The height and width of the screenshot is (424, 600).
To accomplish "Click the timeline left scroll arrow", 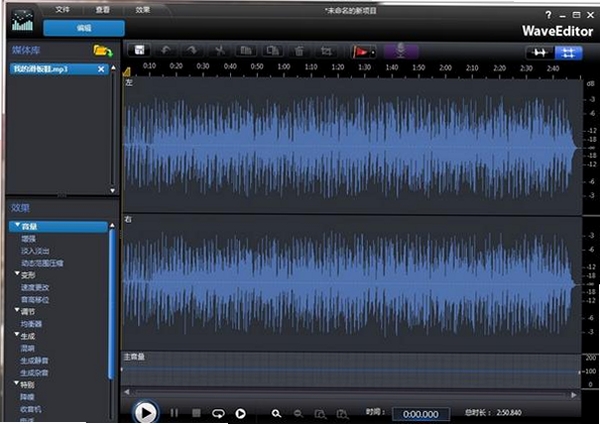I will point(127,392).
